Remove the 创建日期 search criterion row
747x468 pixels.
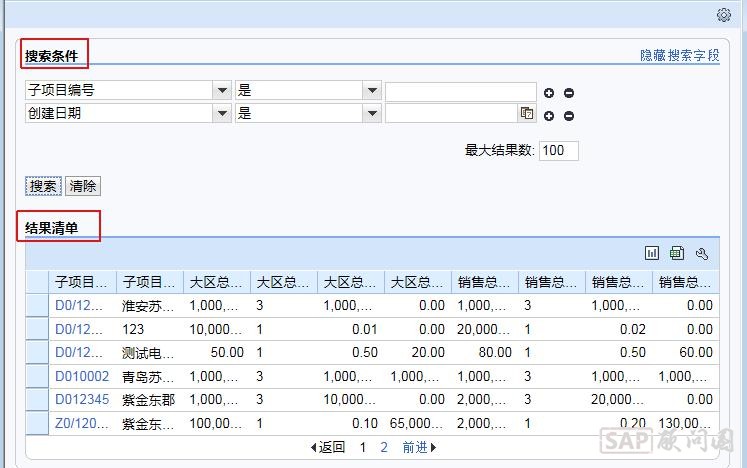coord(569,115)
